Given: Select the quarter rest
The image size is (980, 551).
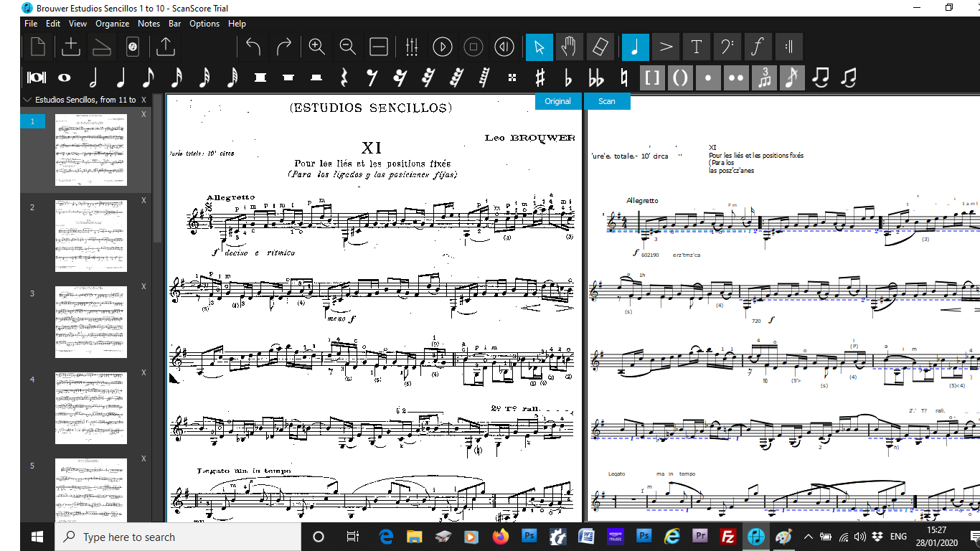Looking at the screenshot, I should coord(344,77).
